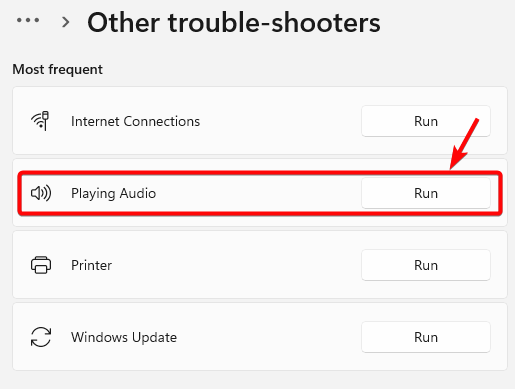Image resolution: width=515 pixels, height=389 pixels.
Task: Click the Playing Audio speaker icon
Action: pyautogui.click(x=41, y=193)
